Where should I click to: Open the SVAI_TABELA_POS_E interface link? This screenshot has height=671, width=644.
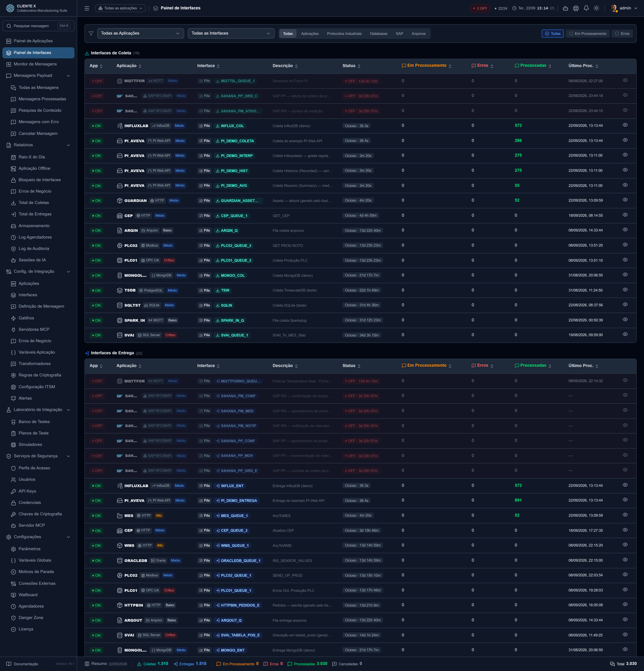(x=238, y=635)
